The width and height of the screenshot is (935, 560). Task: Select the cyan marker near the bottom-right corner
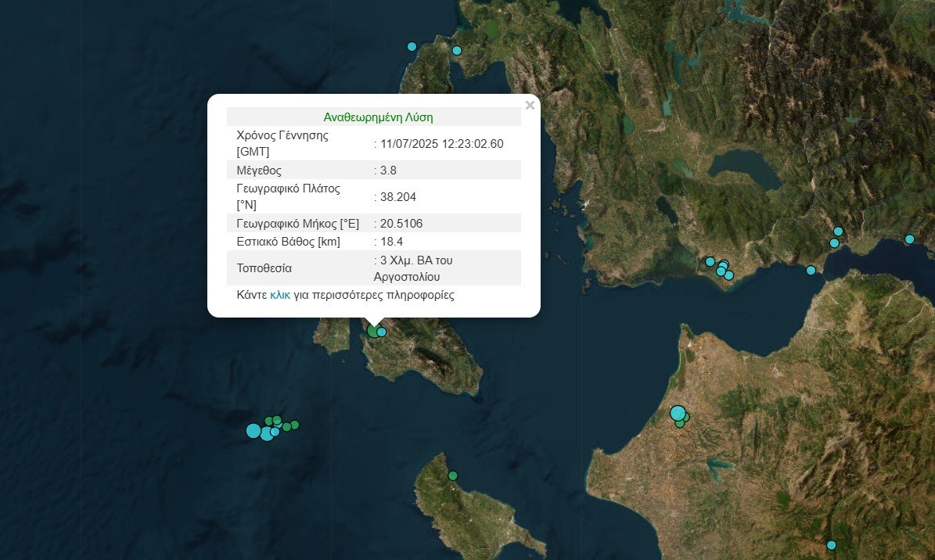(832, 545)
